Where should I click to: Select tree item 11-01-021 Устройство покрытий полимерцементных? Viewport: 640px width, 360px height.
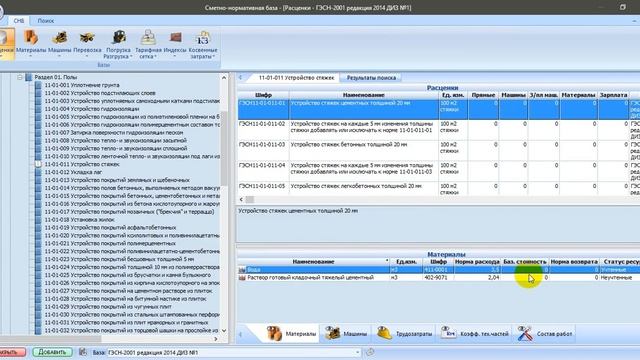pyautogui.click(x=110, y=243)
